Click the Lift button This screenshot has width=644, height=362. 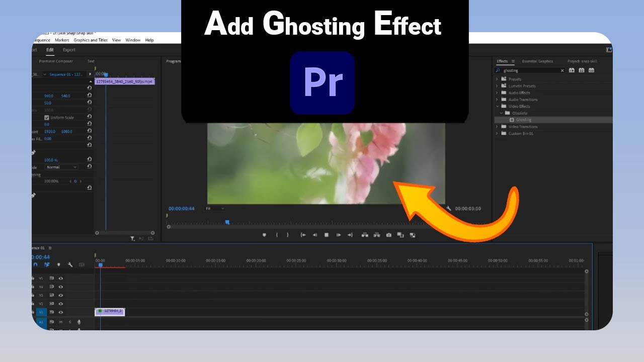point(365,235)
